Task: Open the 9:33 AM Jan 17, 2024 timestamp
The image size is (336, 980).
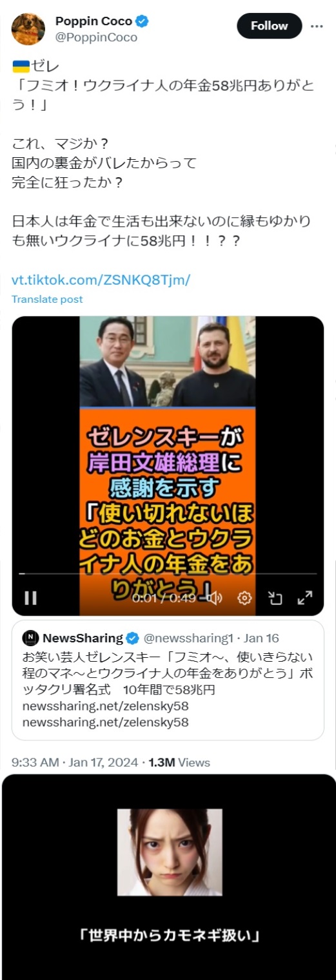Action: [75, 762]
